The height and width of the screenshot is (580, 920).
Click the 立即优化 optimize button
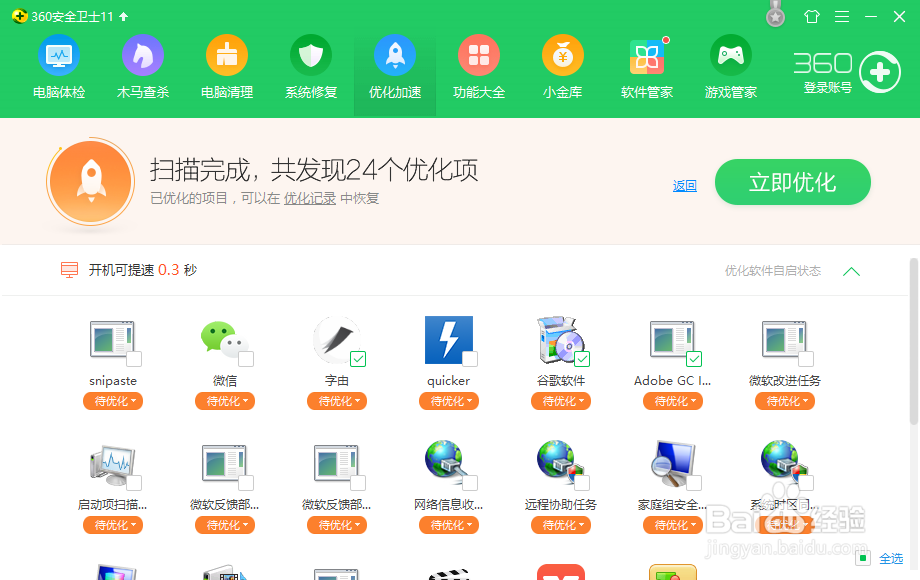click(x=792, y=182)
